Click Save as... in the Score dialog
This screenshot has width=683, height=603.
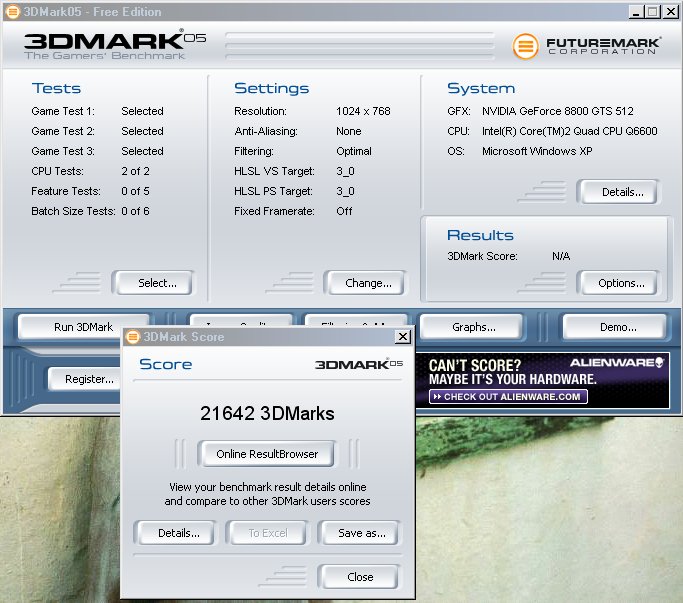coord(359,533)
